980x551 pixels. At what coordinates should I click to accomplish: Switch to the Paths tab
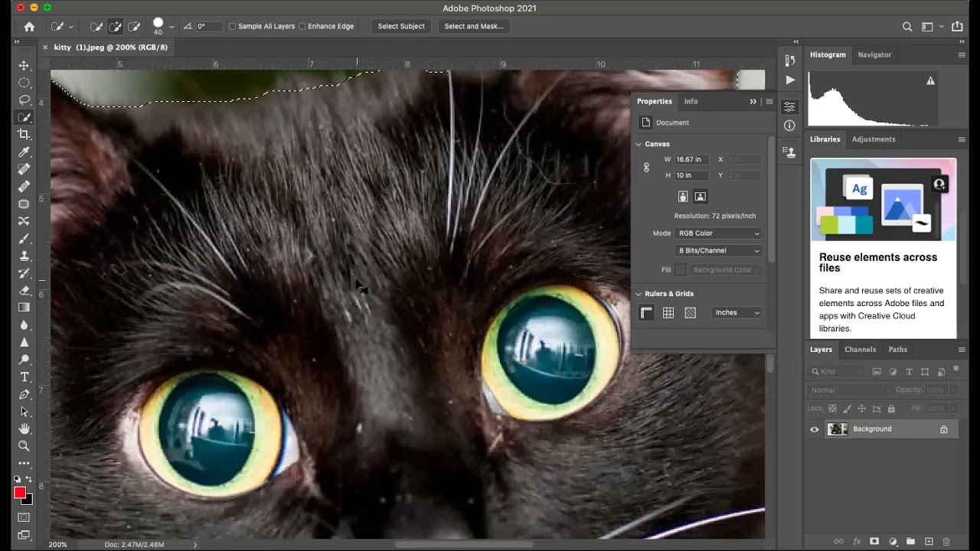point(898,350)
